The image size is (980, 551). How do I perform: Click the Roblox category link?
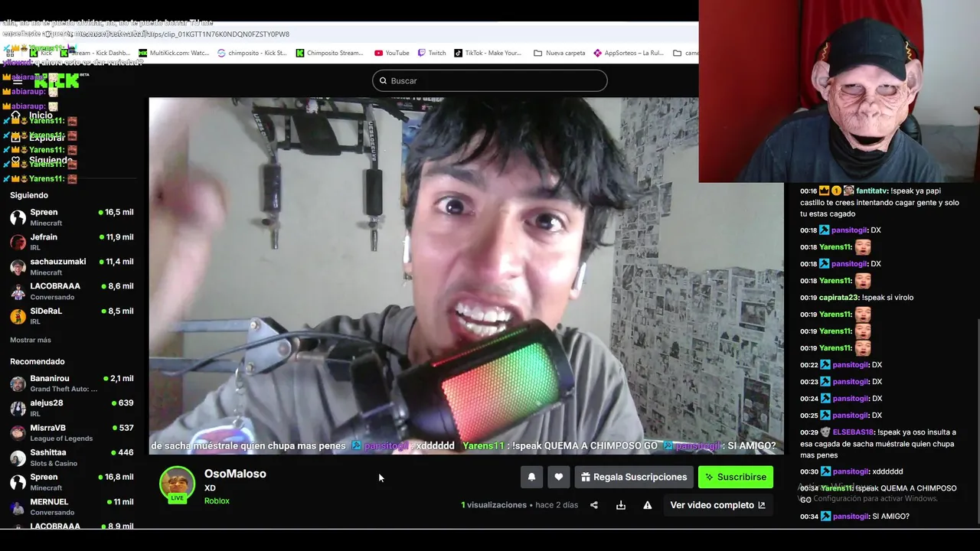(217, 501)
